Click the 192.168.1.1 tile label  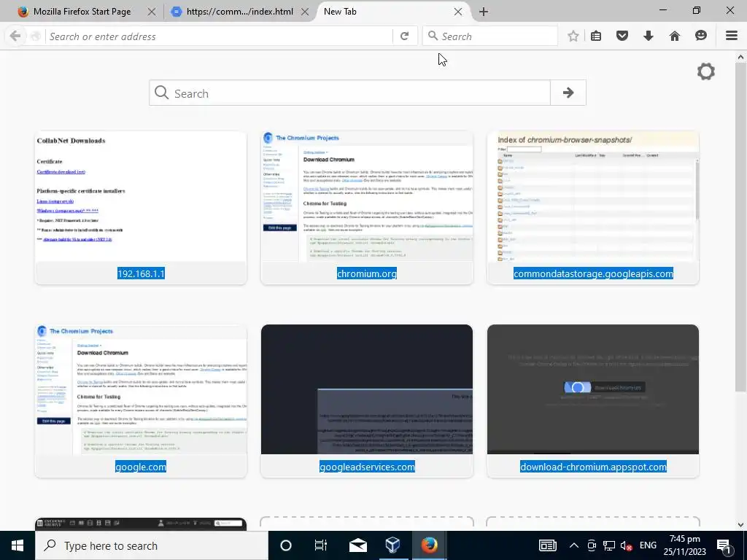141,273
